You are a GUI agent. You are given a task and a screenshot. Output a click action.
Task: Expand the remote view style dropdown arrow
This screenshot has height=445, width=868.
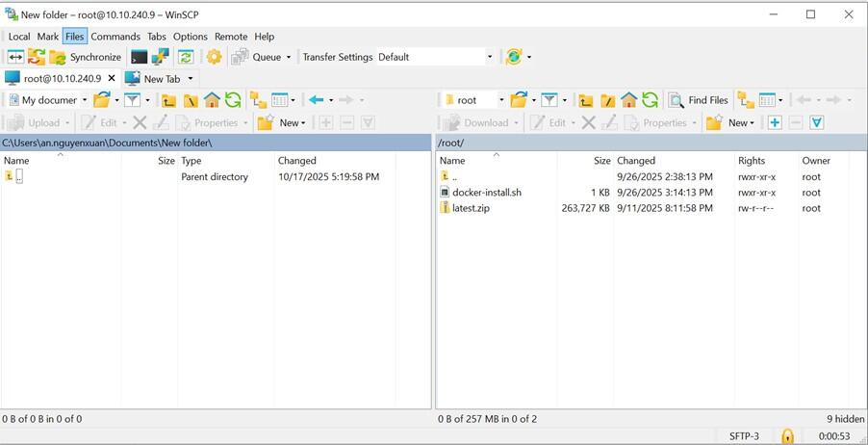[x=780, y=101]
